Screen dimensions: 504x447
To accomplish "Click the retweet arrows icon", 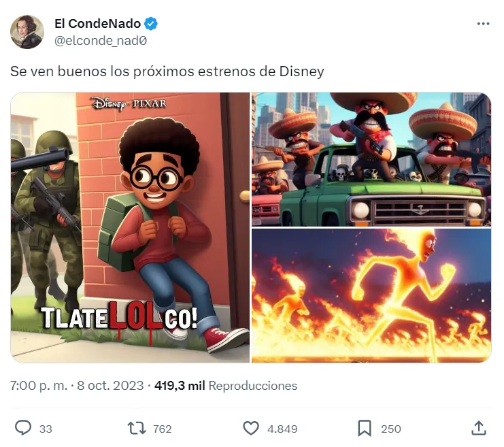I will coord(137,429).
